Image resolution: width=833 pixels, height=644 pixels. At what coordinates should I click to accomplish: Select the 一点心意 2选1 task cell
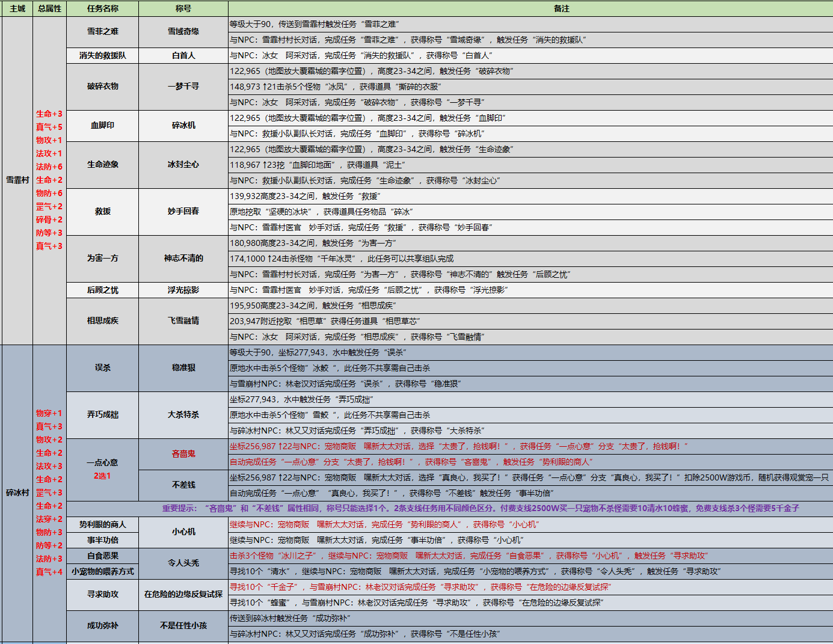(103, 470)
